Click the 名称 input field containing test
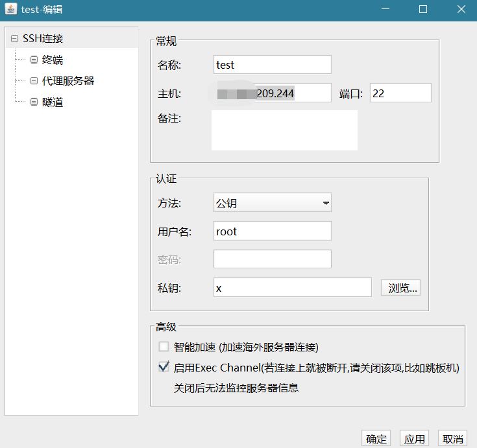The width and height of the screenshot is (477, 448). click(x=273, y=64)
